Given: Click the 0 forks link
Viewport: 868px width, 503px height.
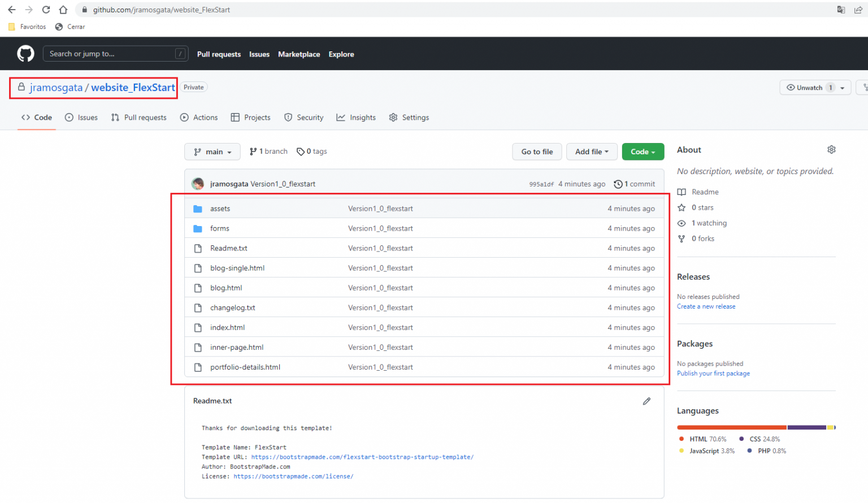Looking at the screenshot, I should pos(696,239).
